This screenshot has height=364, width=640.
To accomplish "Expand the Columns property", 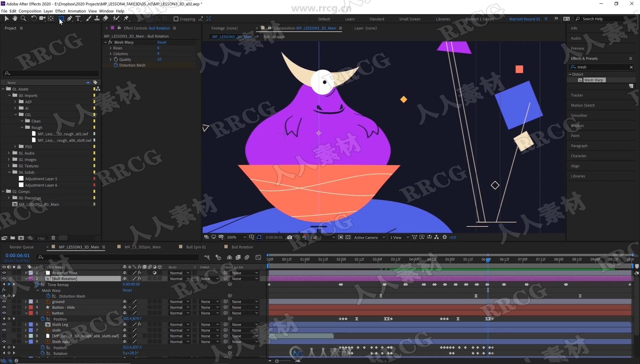I will pos(111,54).
